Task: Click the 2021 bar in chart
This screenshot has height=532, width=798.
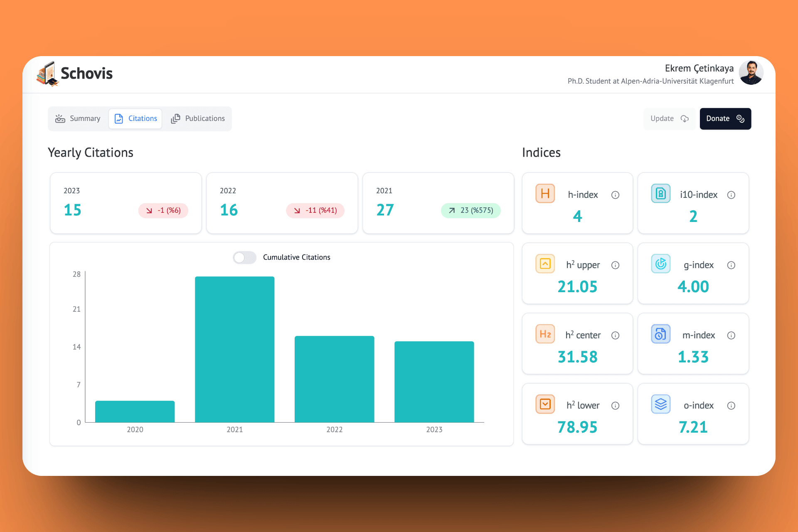Action: (x=234, y=349)
